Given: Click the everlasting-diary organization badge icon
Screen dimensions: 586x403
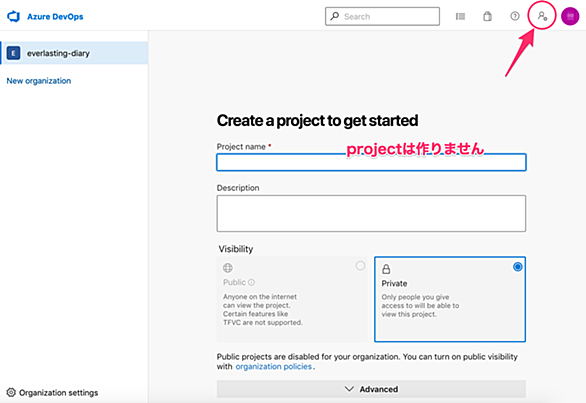Looking at the screenshot, I should coord(13,53).
